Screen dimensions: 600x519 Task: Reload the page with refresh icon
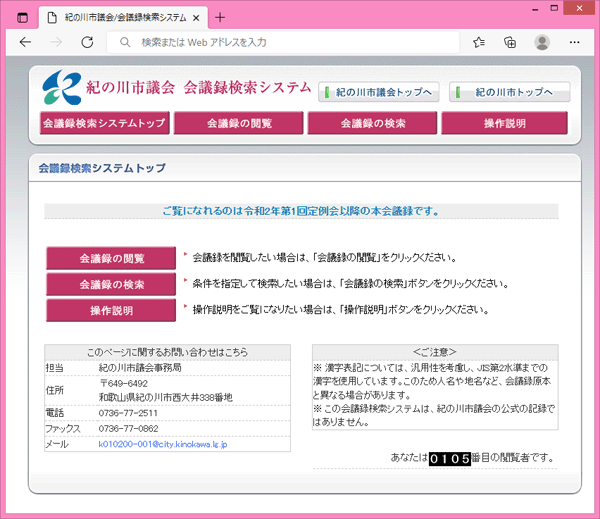pos(87,42)
